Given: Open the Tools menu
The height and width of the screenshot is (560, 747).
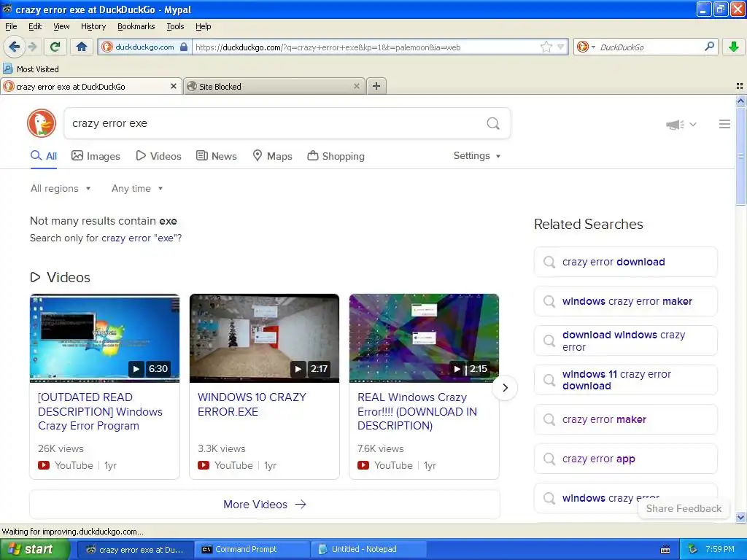Looking at the screenshot, I should pos(175,26).
